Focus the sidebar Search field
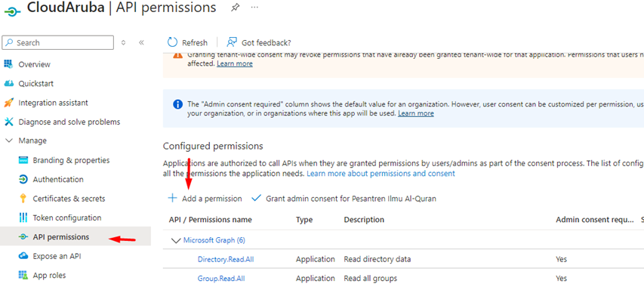 [x=58, y=42]
